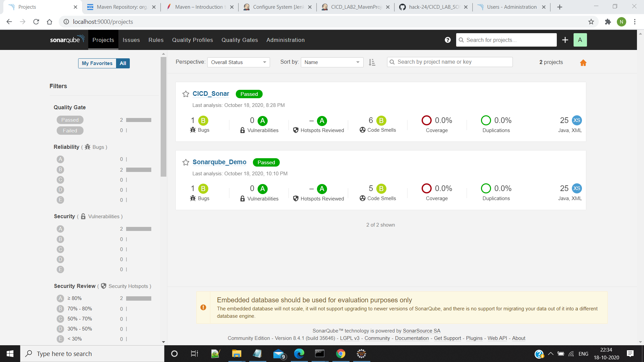Select the All projects toggle
This screenshot has height=362, width=644.
point(123,63)
